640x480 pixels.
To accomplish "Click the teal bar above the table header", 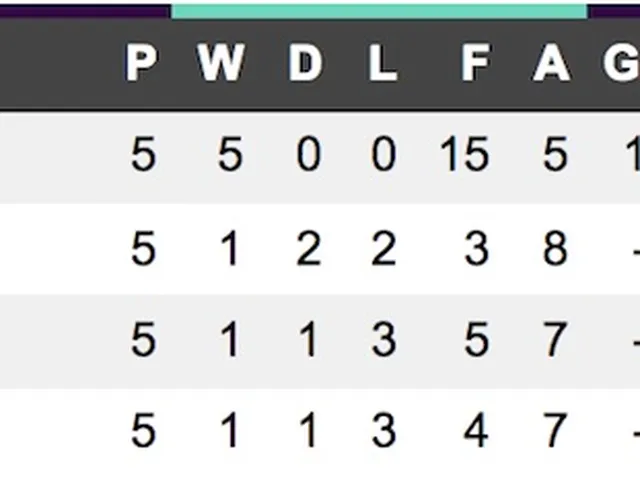I will click(x=379, y=10).
